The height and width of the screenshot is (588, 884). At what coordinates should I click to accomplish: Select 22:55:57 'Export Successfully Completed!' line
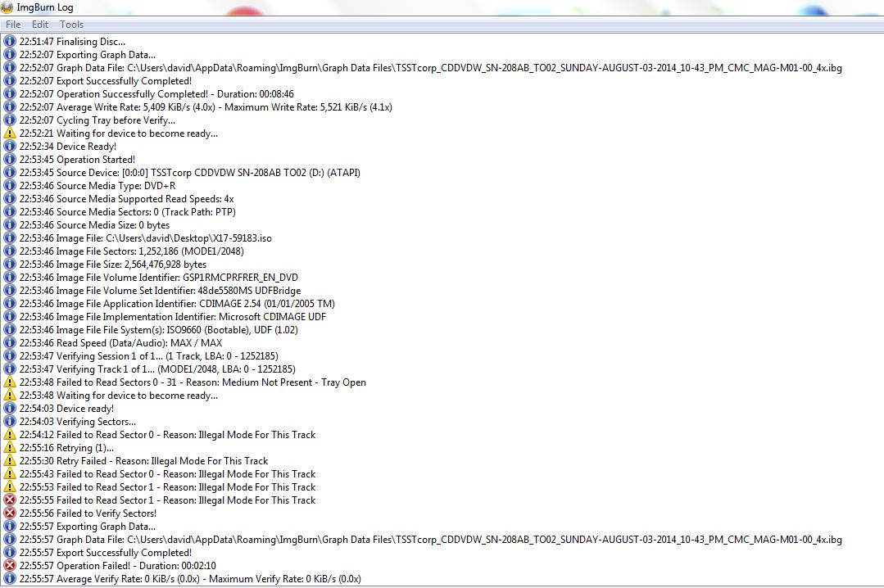click(x=106, y=553)
